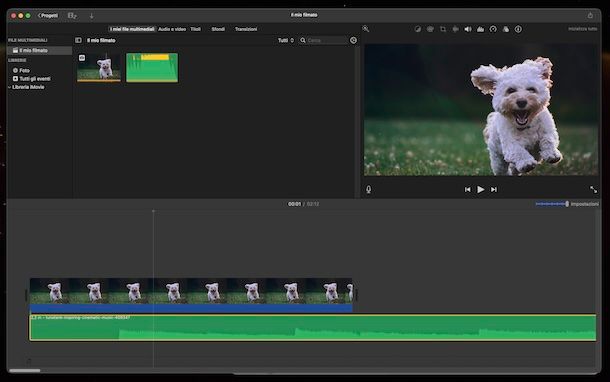The height and width of the screenshot is (382, 610).
Task: Select the dog video clip in timeline
Action: [x=191, y=291]
